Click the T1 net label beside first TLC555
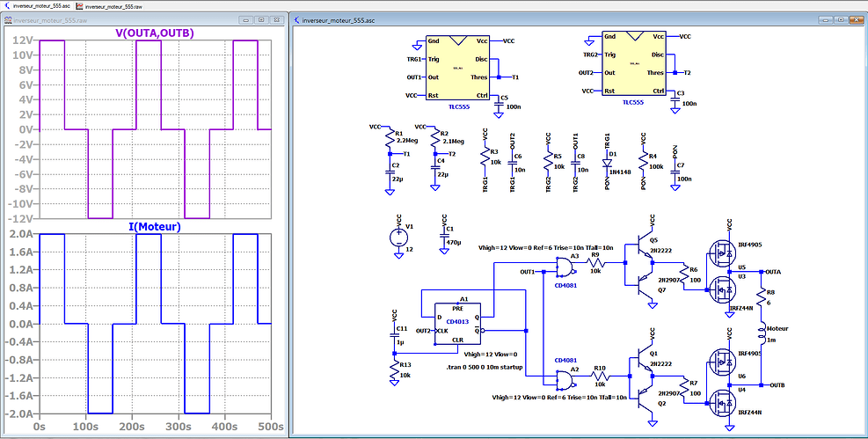The image size is (868, 439). 515,77
